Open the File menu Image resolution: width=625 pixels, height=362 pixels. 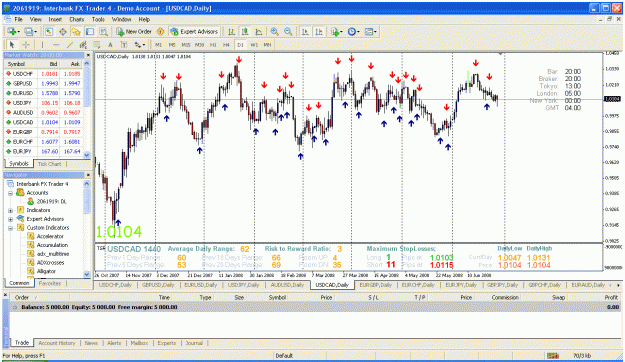point(19,19)
